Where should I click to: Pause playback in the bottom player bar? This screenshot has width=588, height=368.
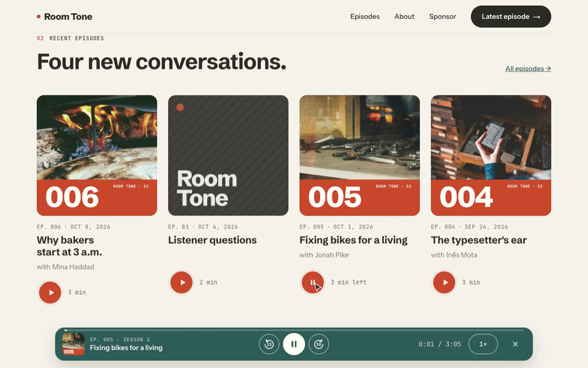(x=294, y=344)
